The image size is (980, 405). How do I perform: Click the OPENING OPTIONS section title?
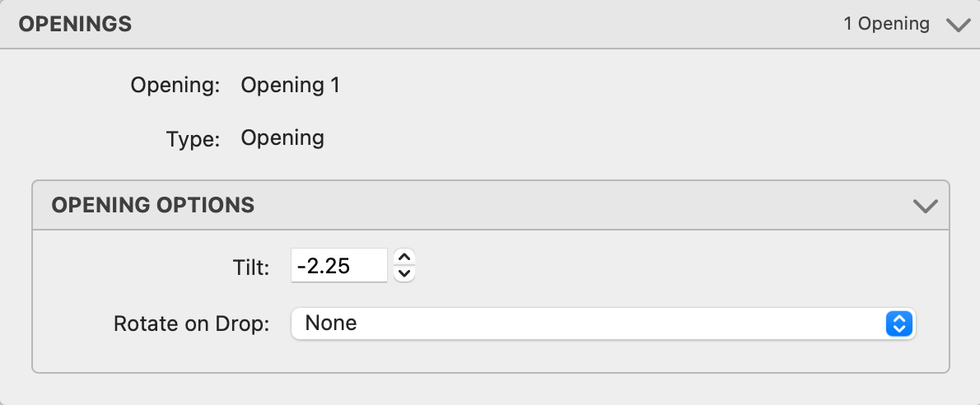coord(153,205)
